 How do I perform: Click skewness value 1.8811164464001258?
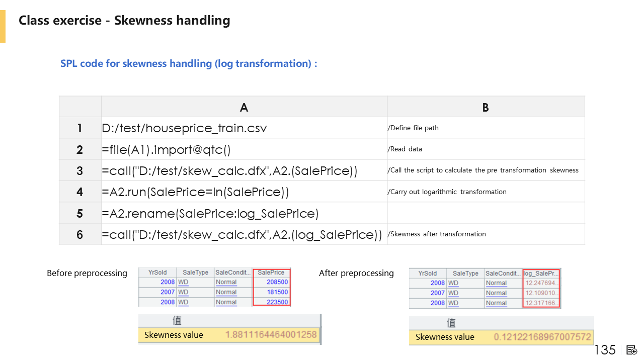271,335
